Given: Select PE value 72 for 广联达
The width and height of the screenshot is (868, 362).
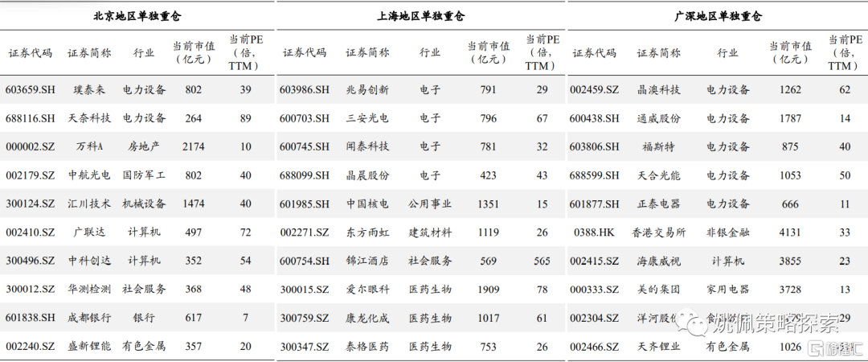Looking at the screenshot, I should point(244,232).
